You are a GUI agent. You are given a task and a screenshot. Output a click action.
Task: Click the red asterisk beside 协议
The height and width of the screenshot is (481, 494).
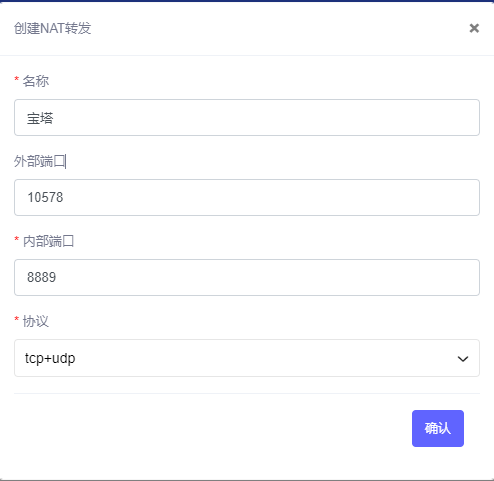pyautogui.click(x=17, y=320)
